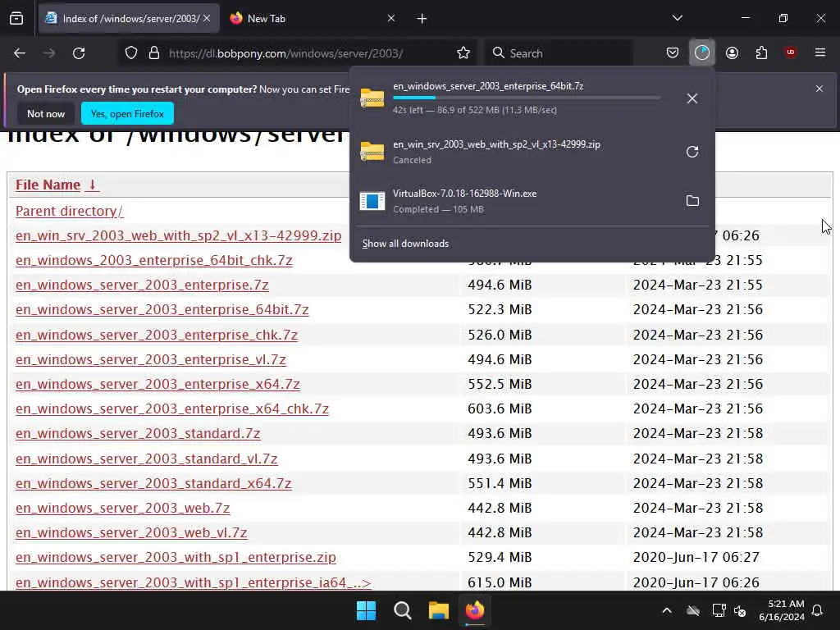
Task: Show VirtualBox installer in folder
Action: [x=692, y=201]
